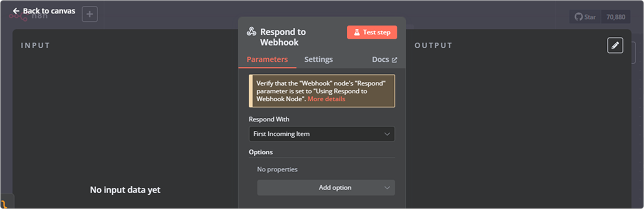This screenshot has height=209, width=644.
Task: Switch to the Settings tab
Action: (x=318, y=59)
